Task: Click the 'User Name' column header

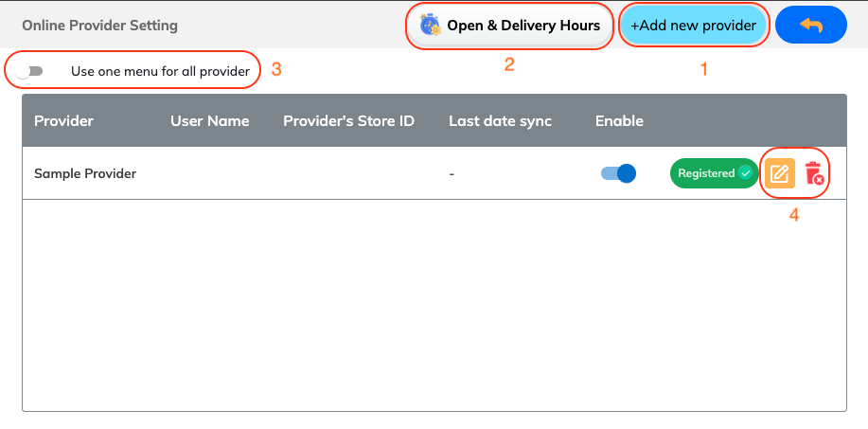Action: pyautogui.click(x=210, y=120)
